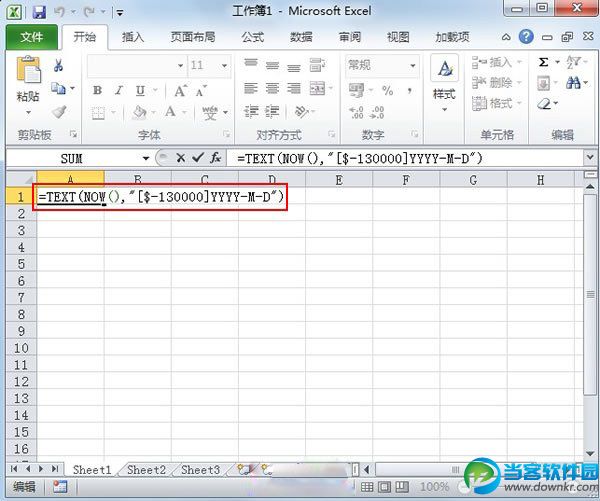
Task: Toggle Italic formatting
Action: coord(119,91)
